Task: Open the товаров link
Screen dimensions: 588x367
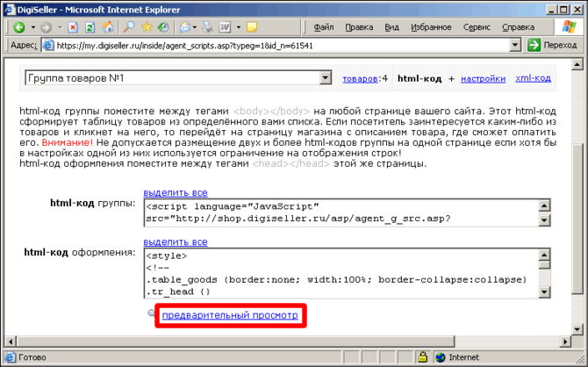Action: (360, 79)
